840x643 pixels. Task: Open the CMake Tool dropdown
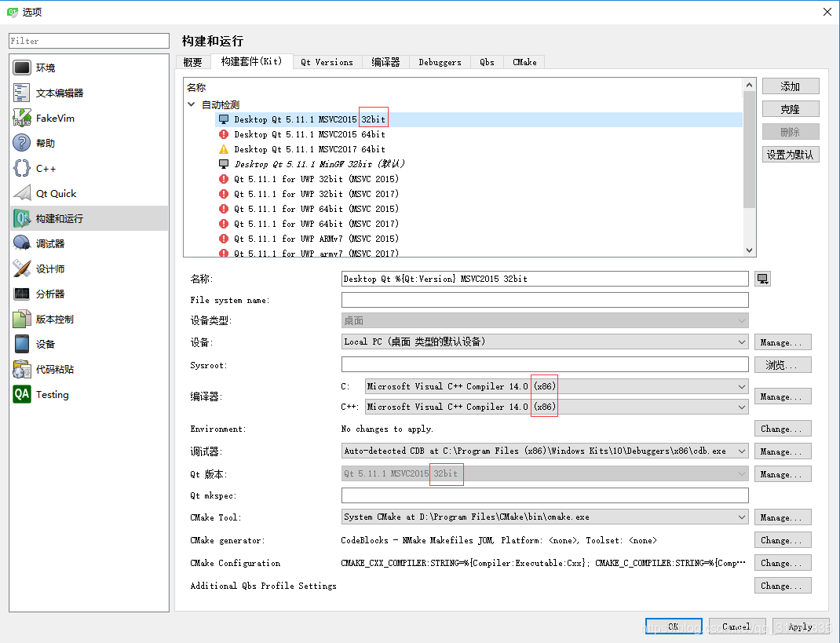739,517
